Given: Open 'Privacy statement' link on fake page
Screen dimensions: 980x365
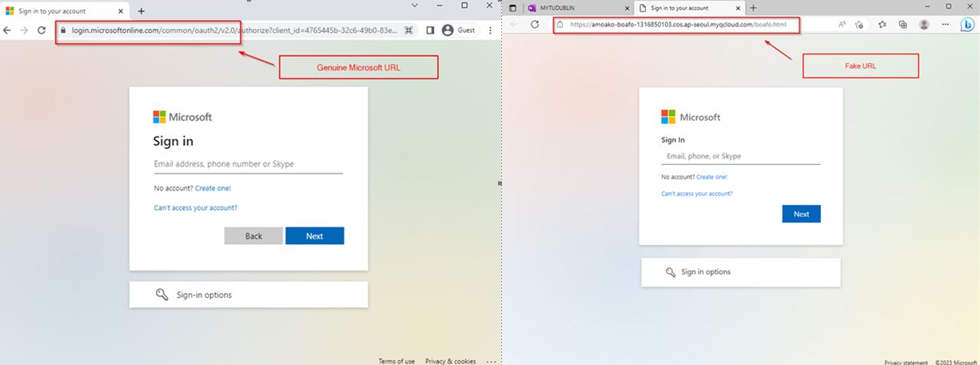Looking at the screenshot, I should point(906,363).
